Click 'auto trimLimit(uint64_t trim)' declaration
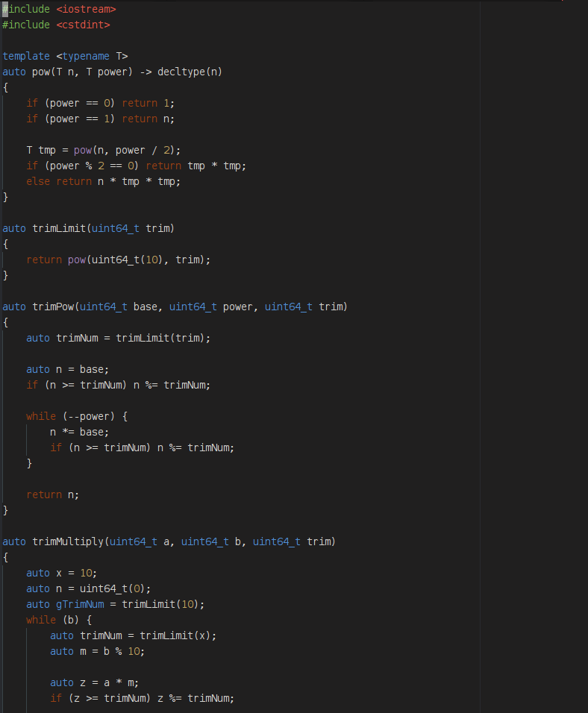 [x=88, y=228]
